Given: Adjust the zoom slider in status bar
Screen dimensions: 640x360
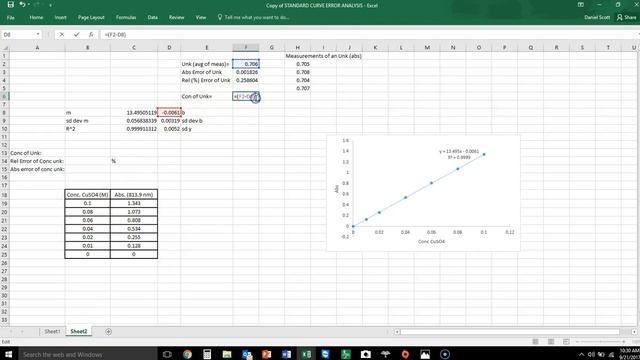Looking at the screenshot, I should point(600,342).
